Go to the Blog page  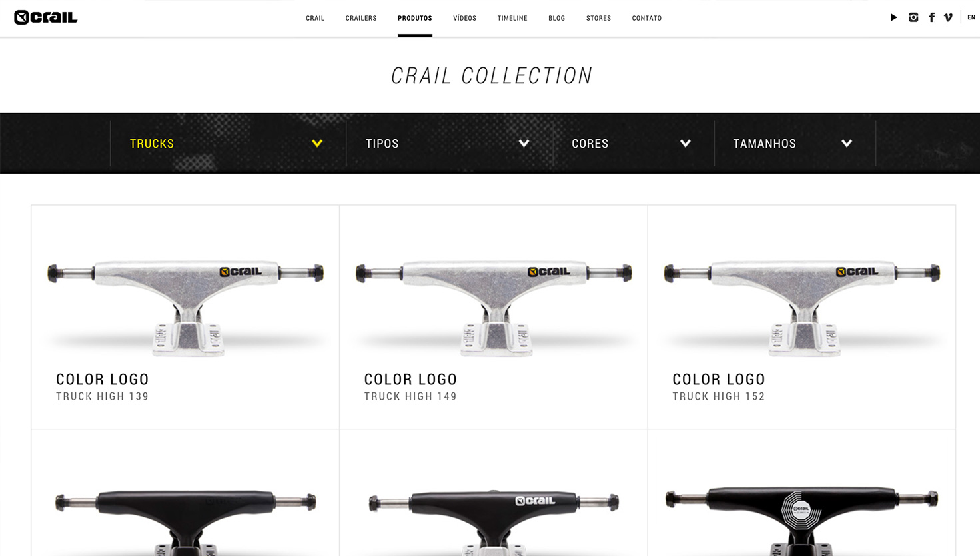point(556,18)
